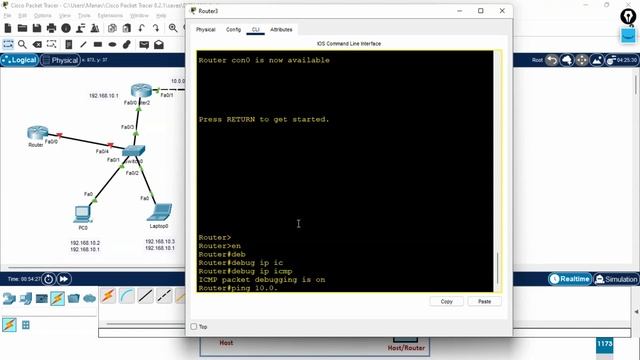Switch to Simulation mode
Screen dimensions: 640x360
tap(616, 279)
